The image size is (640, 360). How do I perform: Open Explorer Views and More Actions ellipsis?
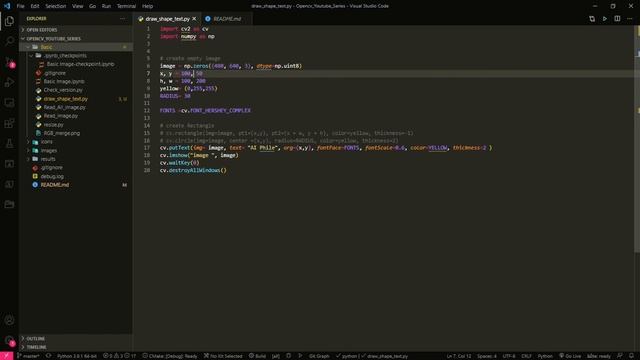tap(122, 19)
